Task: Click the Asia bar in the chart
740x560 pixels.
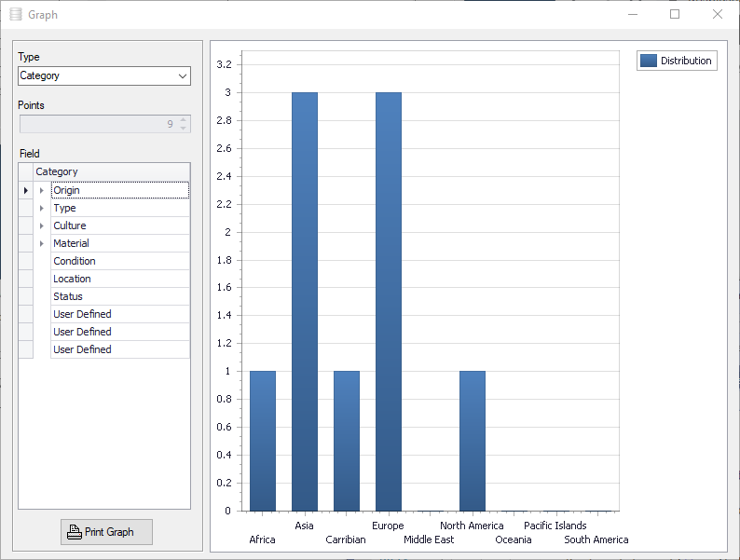Action: tap(305, 302)
